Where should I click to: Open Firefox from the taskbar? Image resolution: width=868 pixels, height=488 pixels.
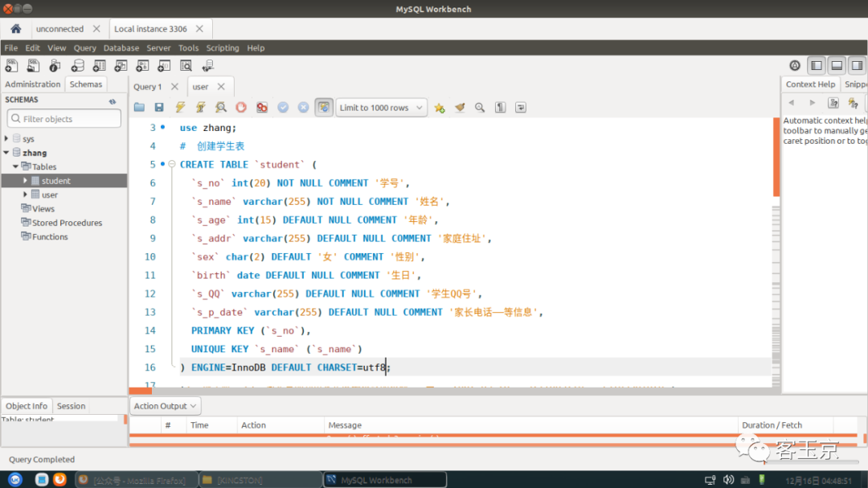(x=59, y=480)
